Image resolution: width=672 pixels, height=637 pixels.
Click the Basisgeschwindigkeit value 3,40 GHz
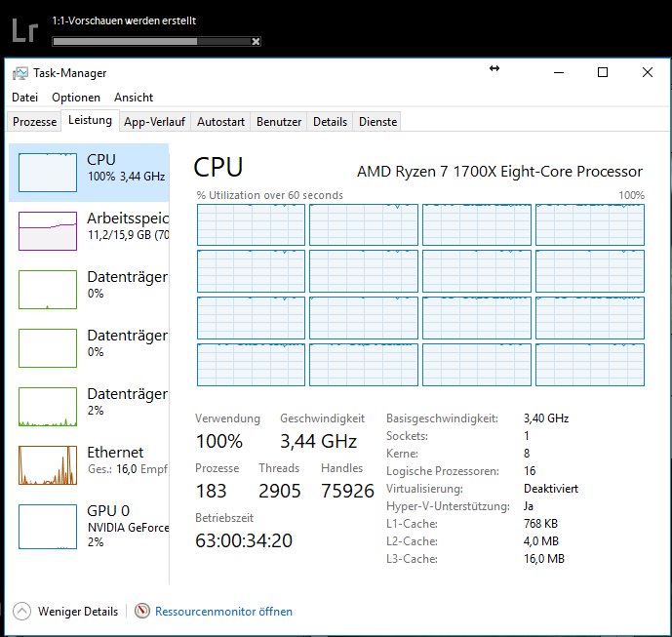(546, 418)
